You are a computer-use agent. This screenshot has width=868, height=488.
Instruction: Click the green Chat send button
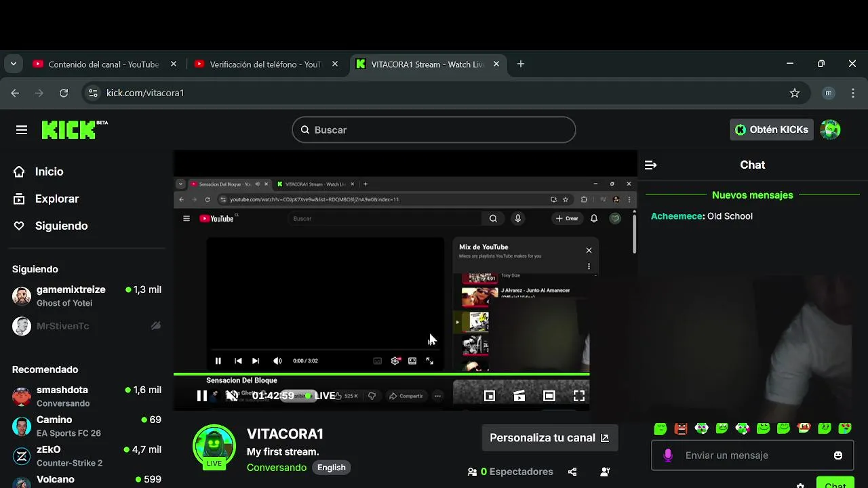click(835, 483)
